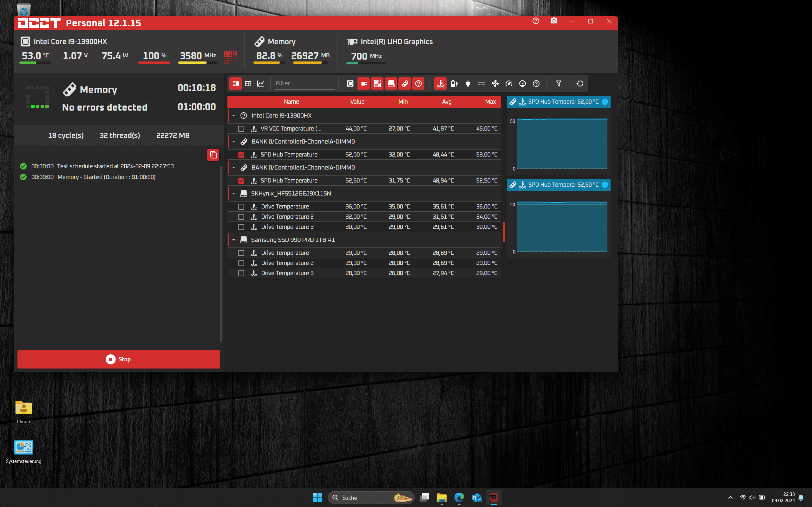Click the reset min/max values icon
Image resolution: width=812 pixels, height=507 pixels.
580,83
